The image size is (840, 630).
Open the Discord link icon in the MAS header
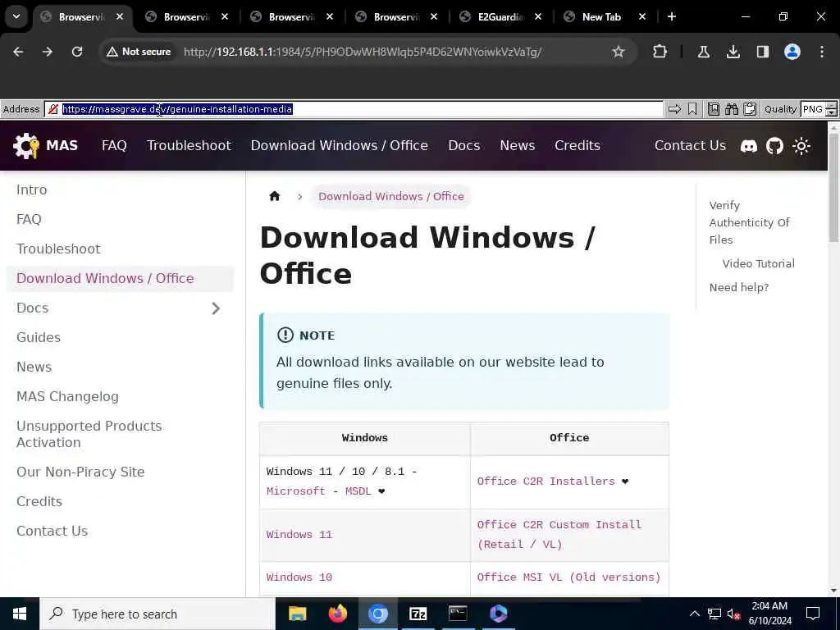[x=748, y=146]
